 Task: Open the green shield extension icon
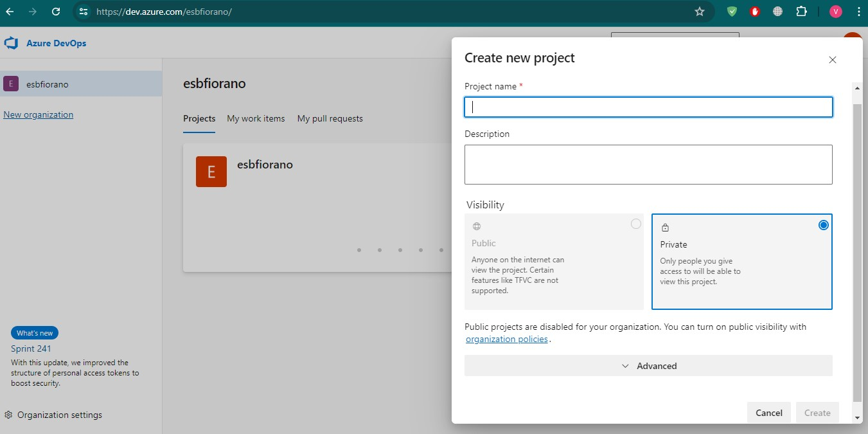point(732,12)
